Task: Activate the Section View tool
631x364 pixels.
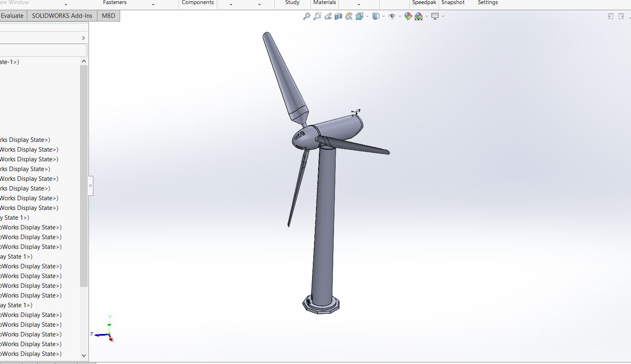Action: [338, 16]
